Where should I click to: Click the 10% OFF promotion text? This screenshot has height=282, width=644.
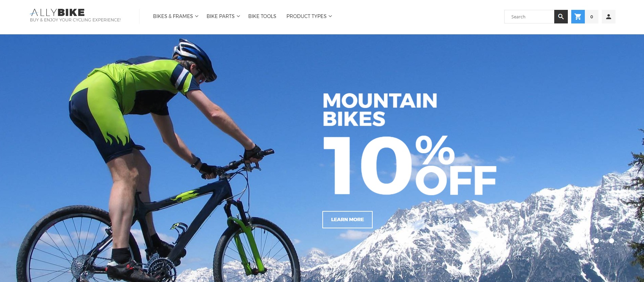click(x=410, y=165)
